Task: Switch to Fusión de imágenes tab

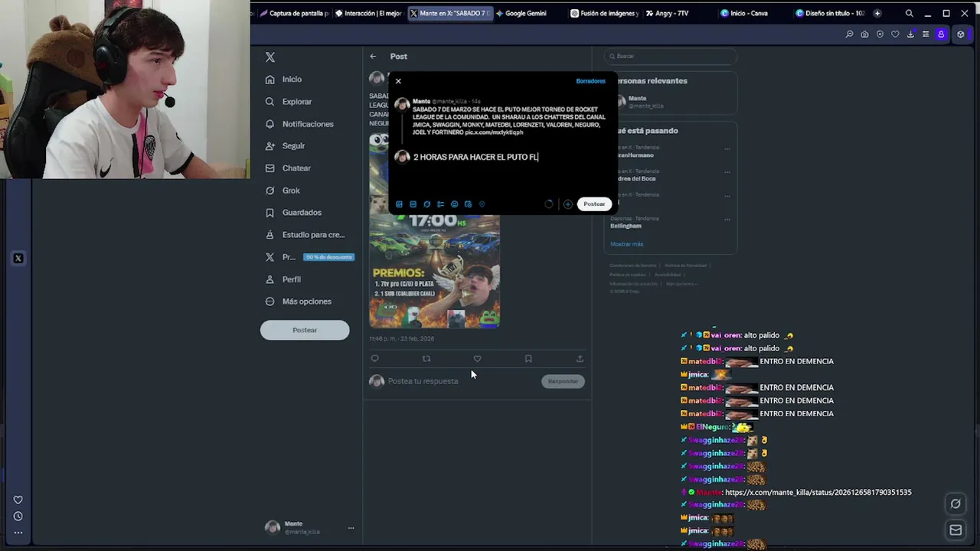Action: [605, 13]
